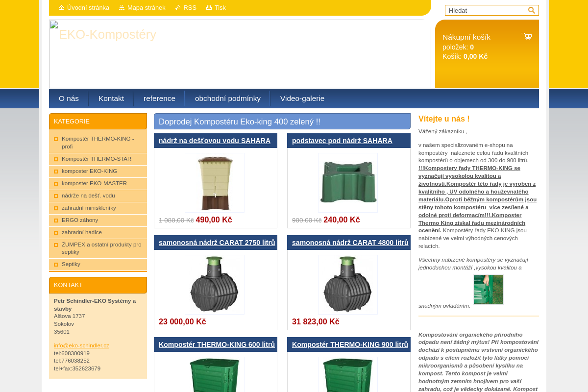Click the SAHARA rain tank thumbnail
588x392 pixels.
[x=215, y=183]
